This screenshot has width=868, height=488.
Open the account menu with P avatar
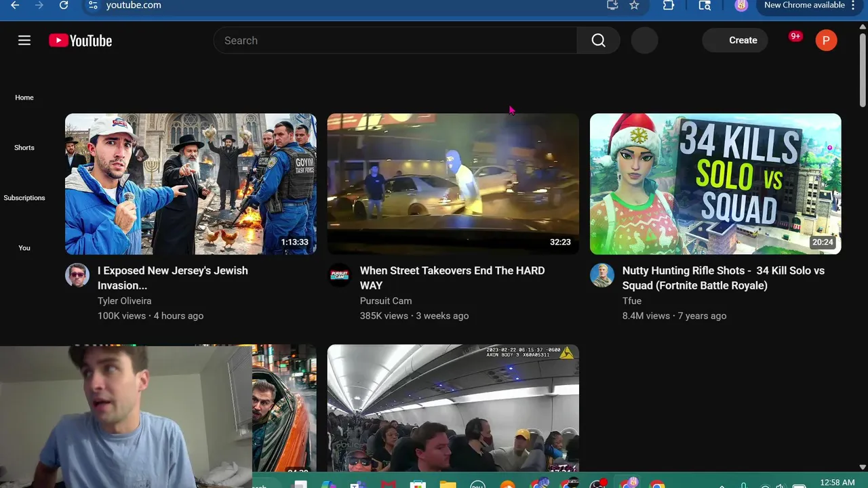(826, 41)
